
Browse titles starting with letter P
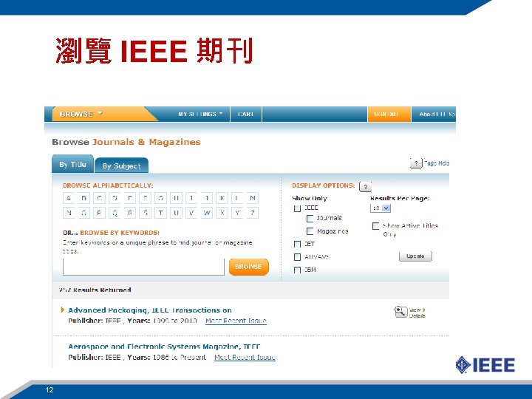click(x=100, y=213)
